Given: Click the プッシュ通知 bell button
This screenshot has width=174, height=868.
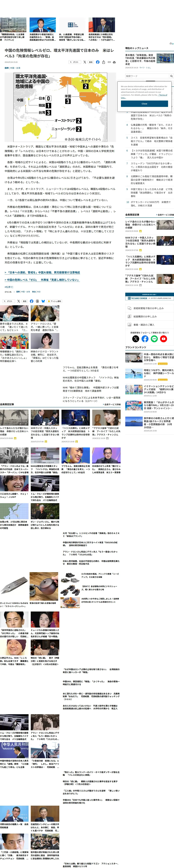Looking at the screenshot, I should point(54,301).
